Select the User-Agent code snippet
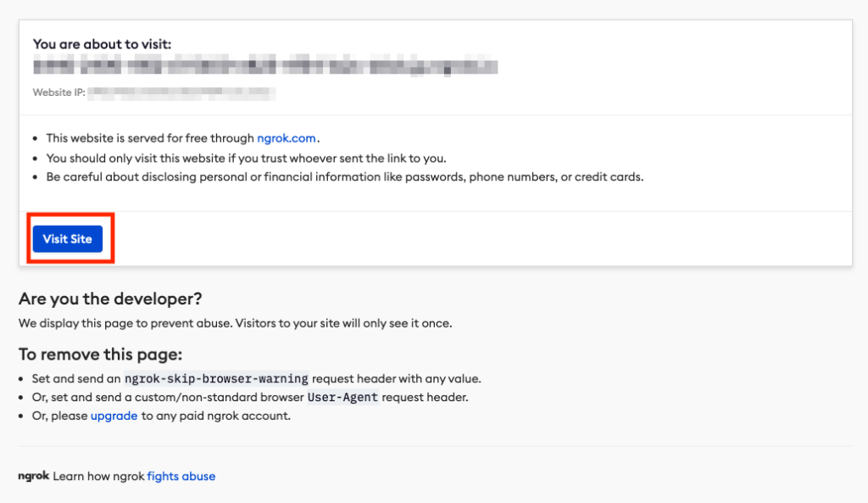The height and width of the screenshot is (503, 868). (342, 397)
